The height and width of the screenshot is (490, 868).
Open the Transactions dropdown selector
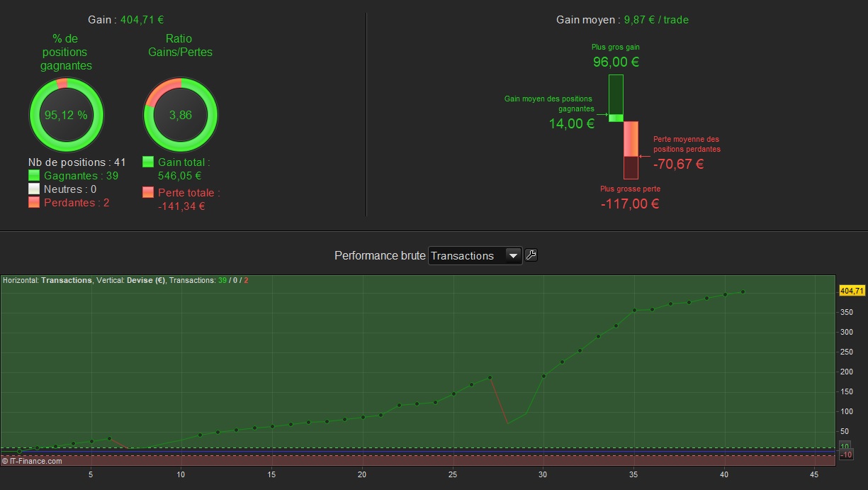pyautogui.click(x=475, y=255)
